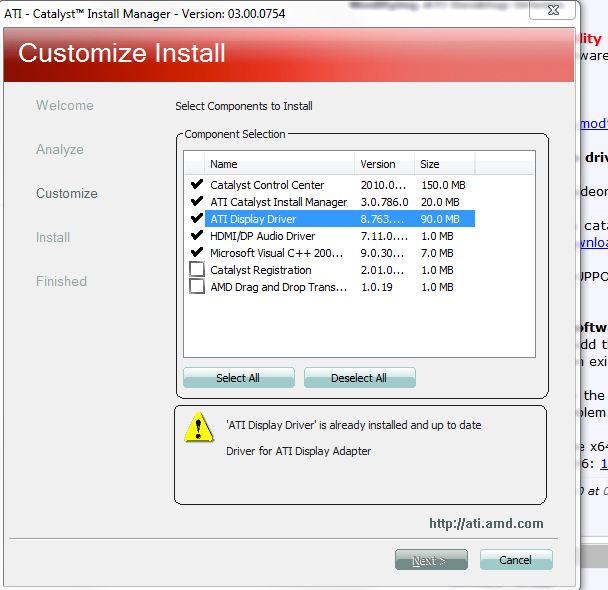608x590 pixels.
Task: Click the Analyze step in sidebar
Action: pyautogui.click(x=60, y=150)
